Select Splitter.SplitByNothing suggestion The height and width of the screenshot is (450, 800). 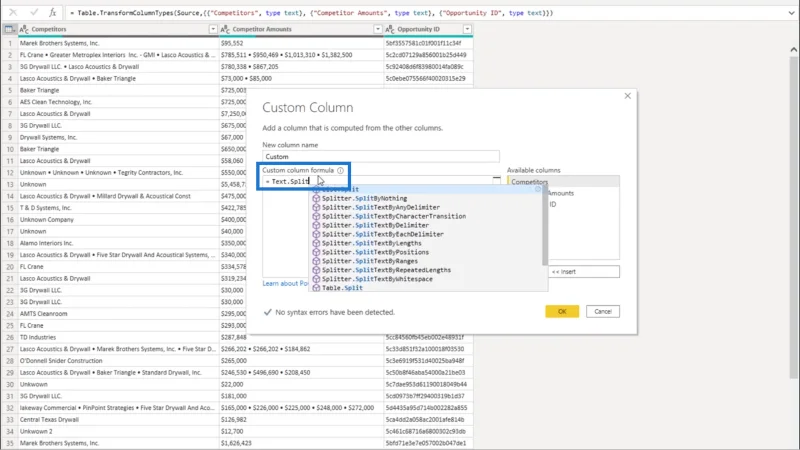[364, 198]
